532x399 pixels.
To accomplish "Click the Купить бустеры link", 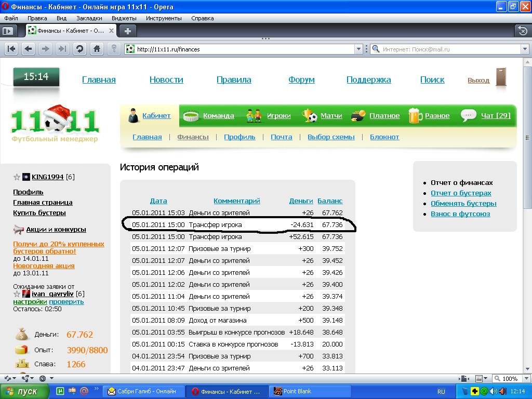I will click(39, 213).
